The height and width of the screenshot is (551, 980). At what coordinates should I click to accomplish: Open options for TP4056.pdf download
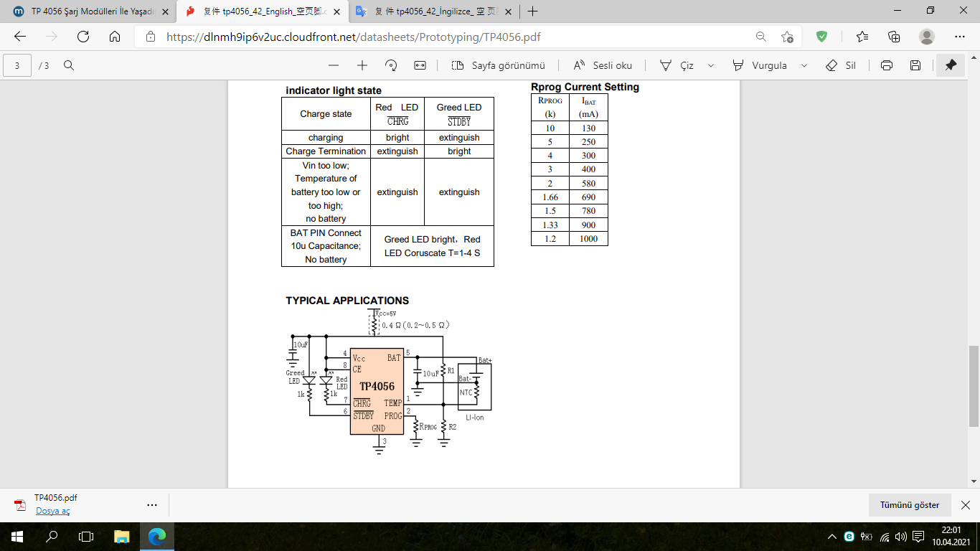pos(152,505)
